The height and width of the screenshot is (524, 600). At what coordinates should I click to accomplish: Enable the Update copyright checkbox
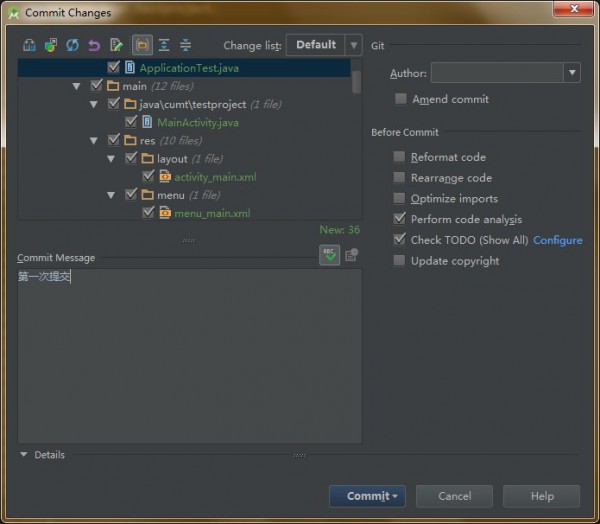(399, 260)
